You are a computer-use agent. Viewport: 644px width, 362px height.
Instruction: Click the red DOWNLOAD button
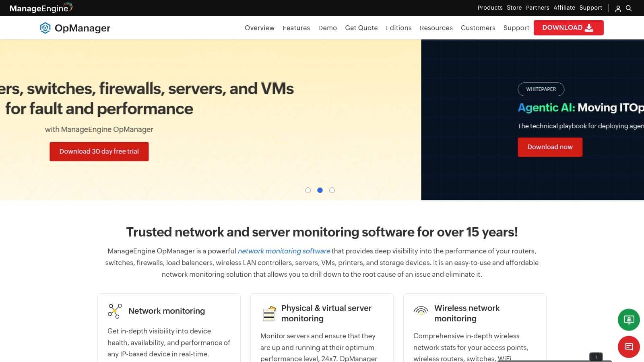tap(568, 28)
